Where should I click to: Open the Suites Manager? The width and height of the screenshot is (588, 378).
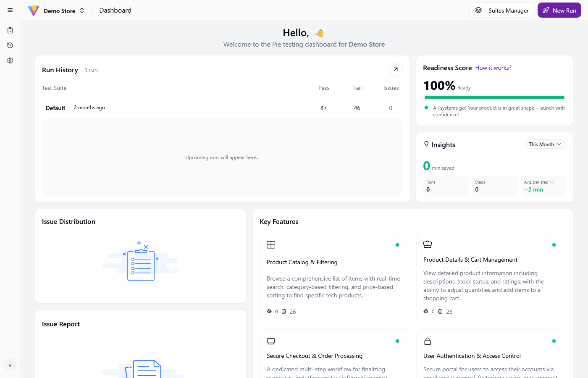click(502, 10)
